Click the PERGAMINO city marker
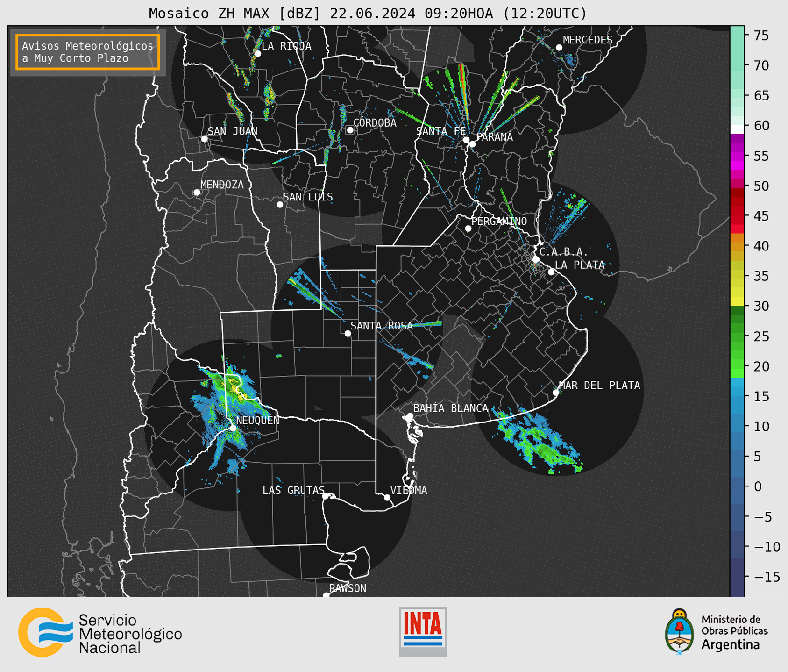Viewport: 788px width, 672px height. coord(468,229)
